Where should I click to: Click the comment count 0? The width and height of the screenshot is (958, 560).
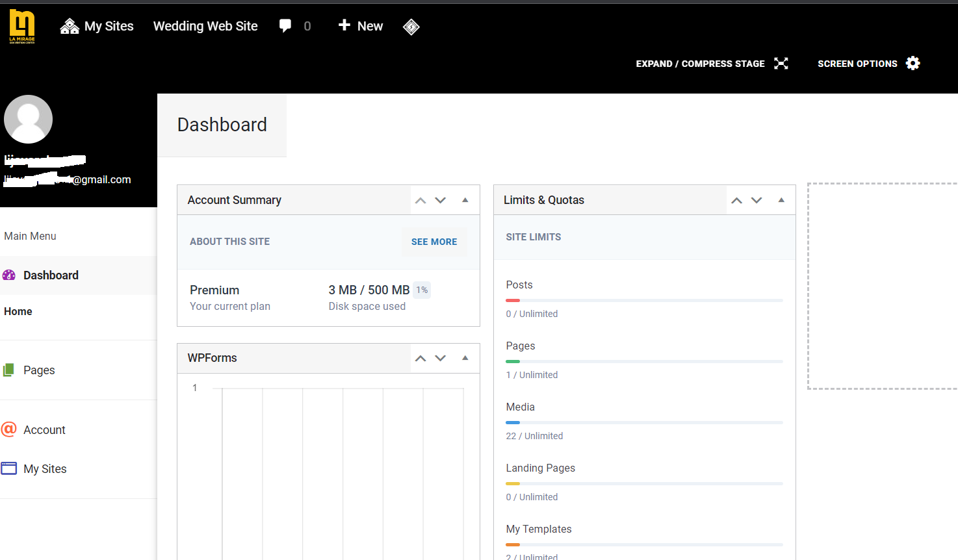coord(307,26)
